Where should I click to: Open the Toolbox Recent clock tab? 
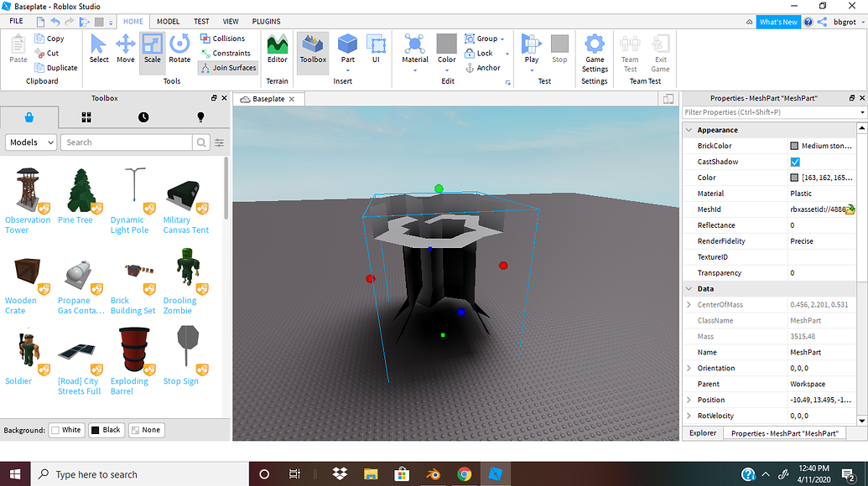tap(143, 117)
